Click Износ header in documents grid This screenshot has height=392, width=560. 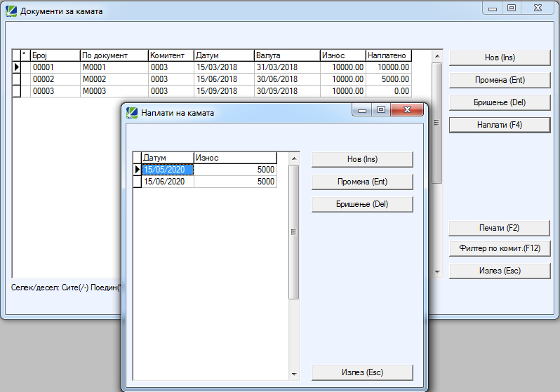coord(343,55)
